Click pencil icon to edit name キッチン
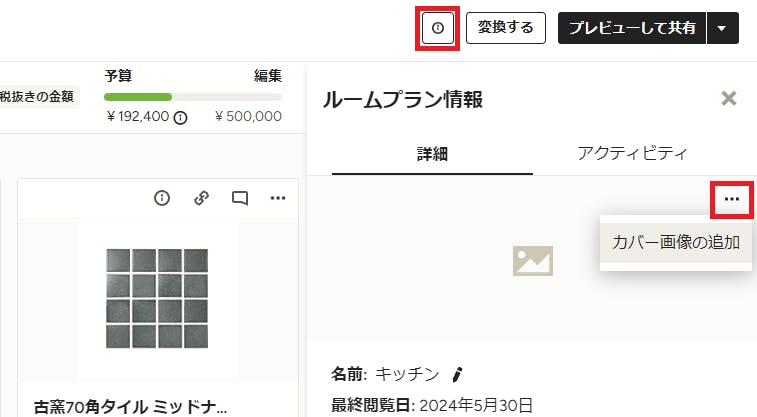The image size is (757, 417). pyautogui.click(x=457, y=375)
